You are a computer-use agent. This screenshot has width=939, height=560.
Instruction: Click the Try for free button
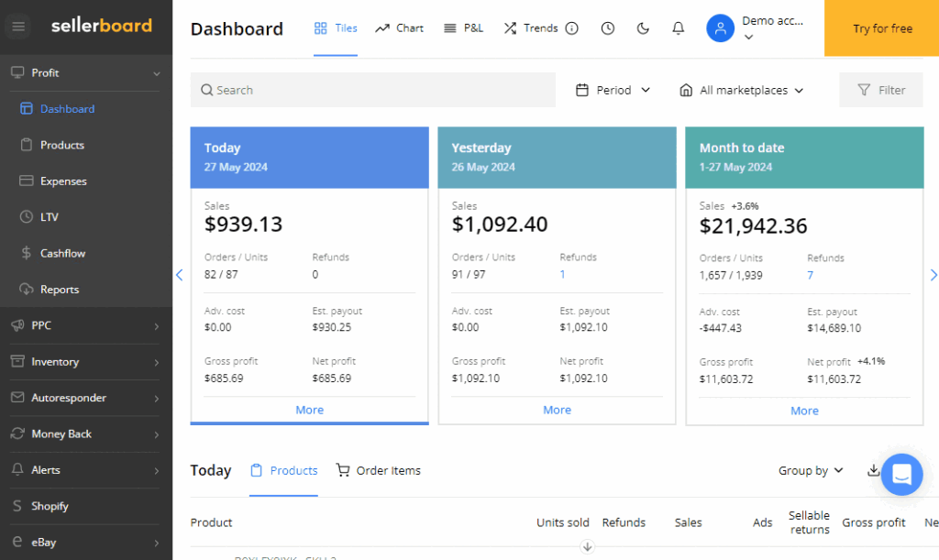click(x=881, y=28)
